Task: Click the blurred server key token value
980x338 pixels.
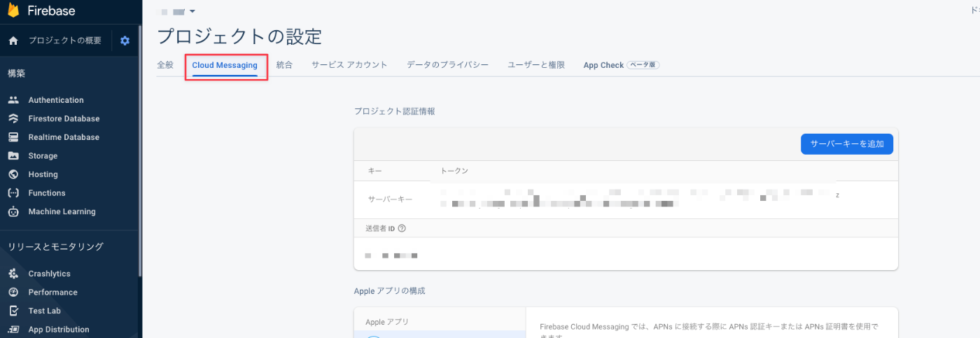Action: click(637, 198)
